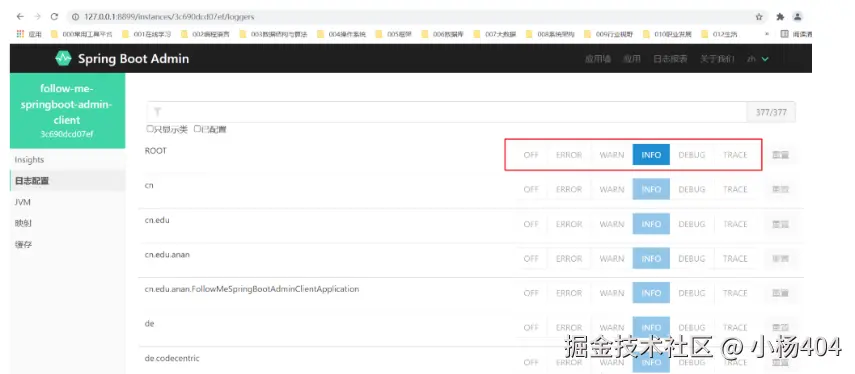
Task: Open the 009行业视野 bookmark folder
Action: 609,34
